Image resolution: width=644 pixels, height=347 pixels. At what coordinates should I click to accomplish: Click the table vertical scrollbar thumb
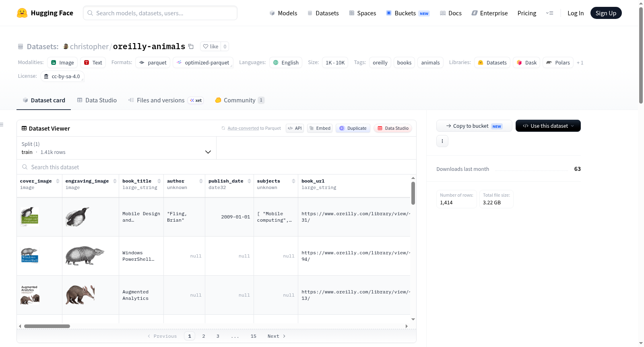413,193
